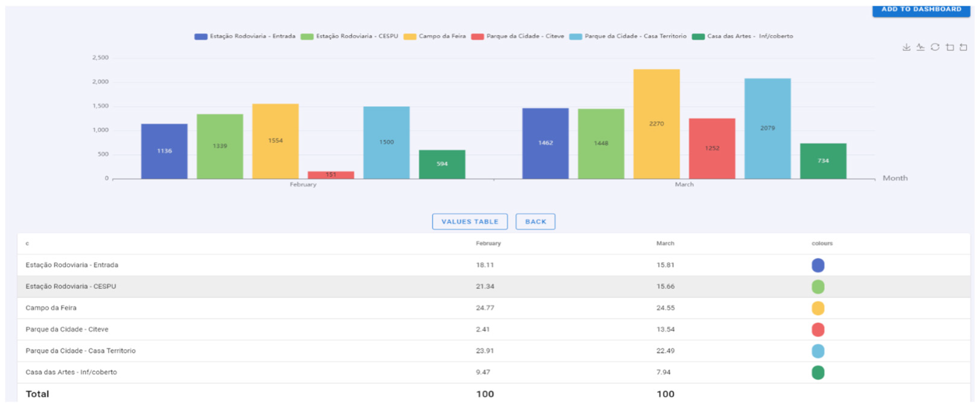Click the download chart image icon
The height and width of the screenshot is (412, 980).
pyautogui.click(x=906, y=47)
